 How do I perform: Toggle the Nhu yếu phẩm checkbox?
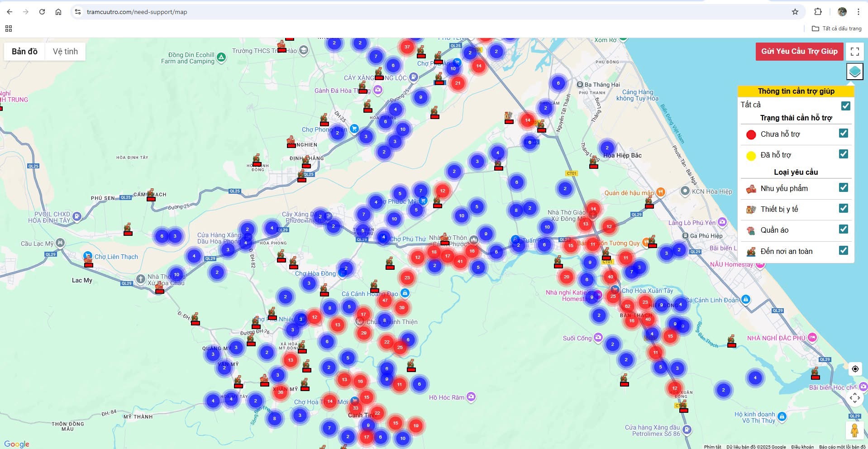point(843,187)
